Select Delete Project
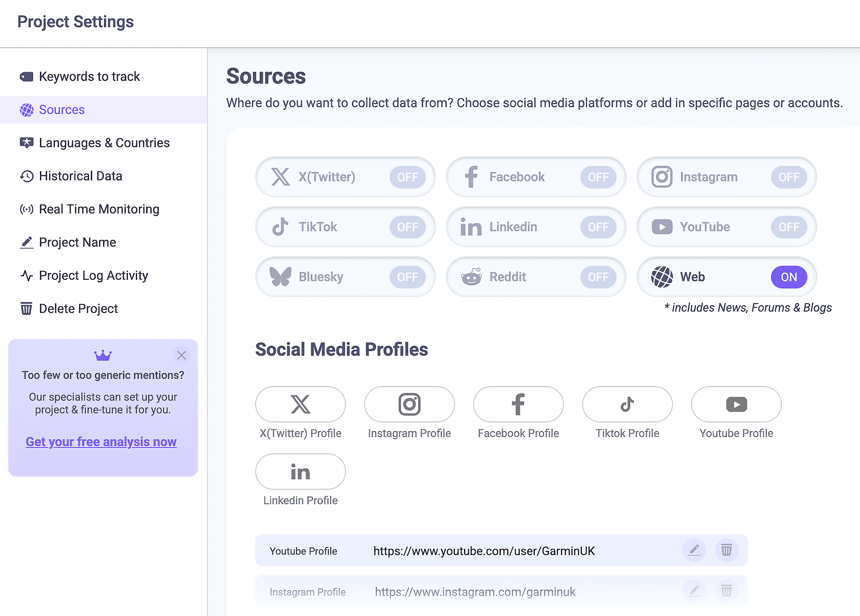860x616 pixels. 78,308
